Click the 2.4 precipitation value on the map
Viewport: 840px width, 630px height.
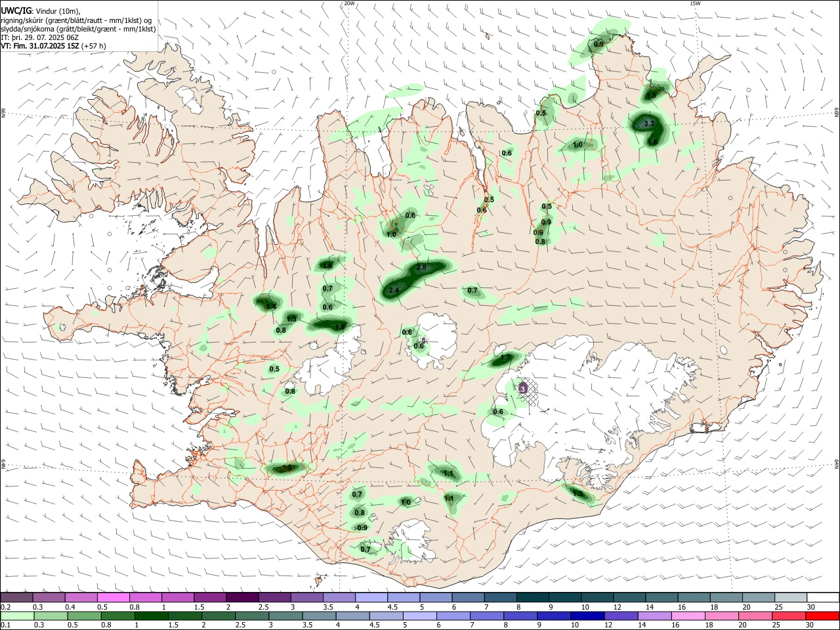pos(394,290)
